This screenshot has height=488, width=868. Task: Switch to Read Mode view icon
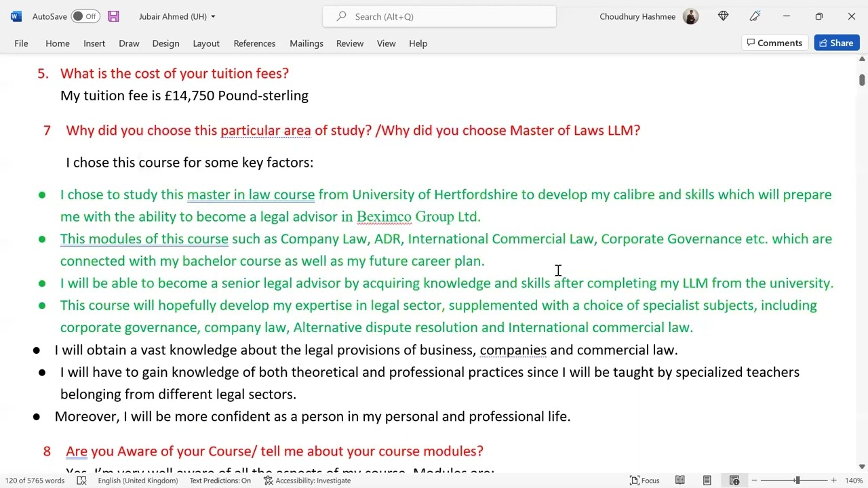point(680,481)
